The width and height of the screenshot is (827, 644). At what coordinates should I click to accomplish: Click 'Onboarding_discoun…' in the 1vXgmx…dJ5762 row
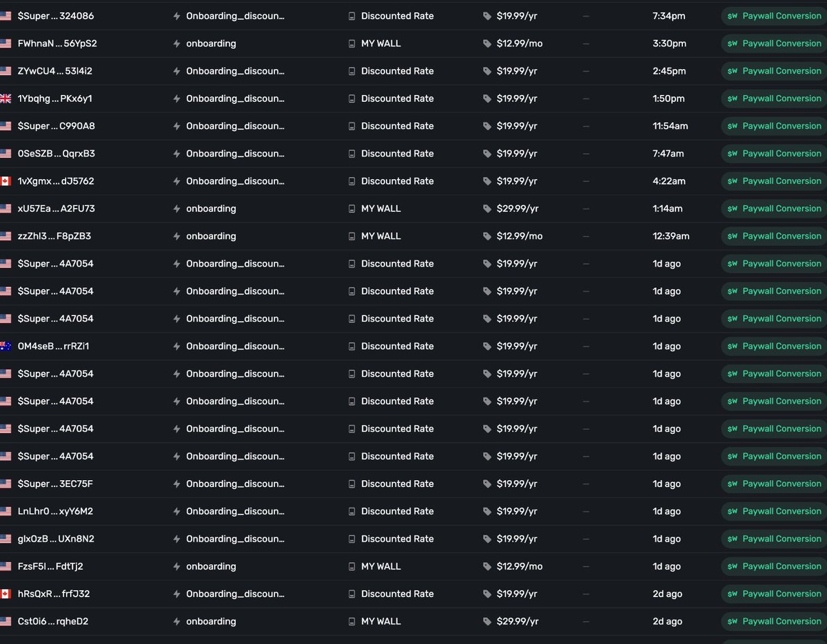pos(236,181)
